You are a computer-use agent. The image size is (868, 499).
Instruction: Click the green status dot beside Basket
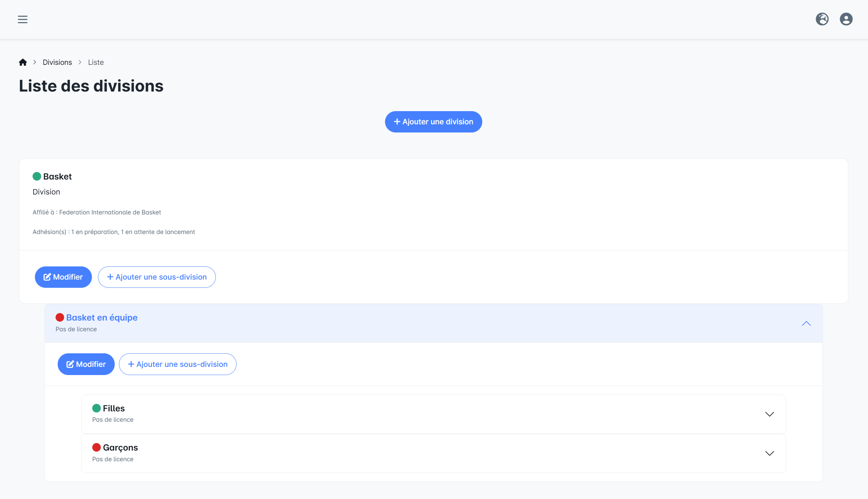(x=37, y=176)
